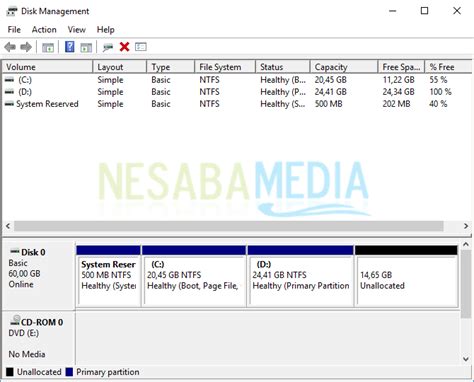Click the Disk Management title bar icon

point(12,11)
